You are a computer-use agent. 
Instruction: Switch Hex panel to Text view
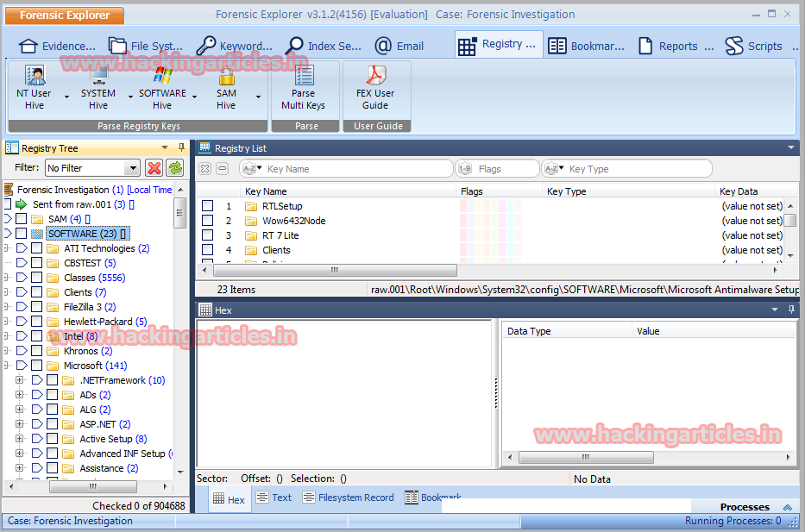click(274, 498)
